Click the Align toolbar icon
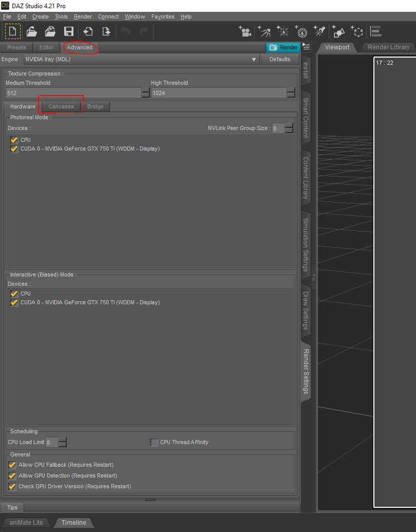 [376, 31]
